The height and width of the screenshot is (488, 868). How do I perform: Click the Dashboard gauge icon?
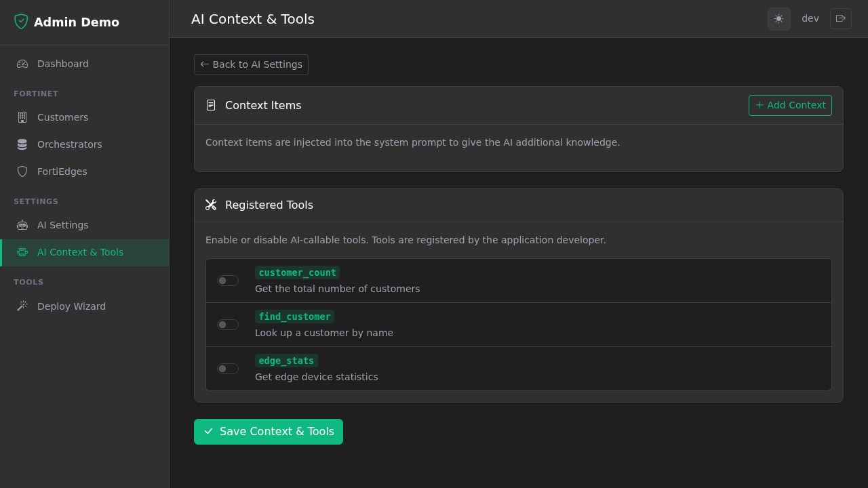point(22,64)
